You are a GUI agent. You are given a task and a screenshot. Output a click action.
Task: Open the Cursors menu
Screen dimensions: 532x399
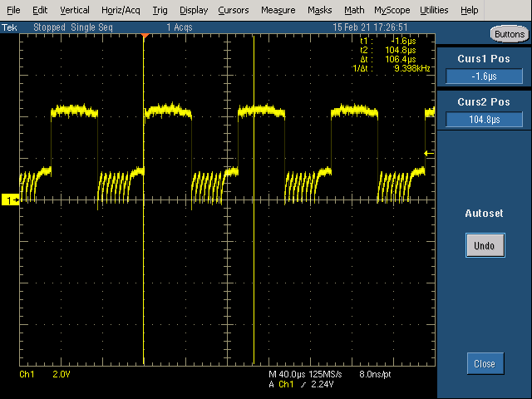click(233, 10)
